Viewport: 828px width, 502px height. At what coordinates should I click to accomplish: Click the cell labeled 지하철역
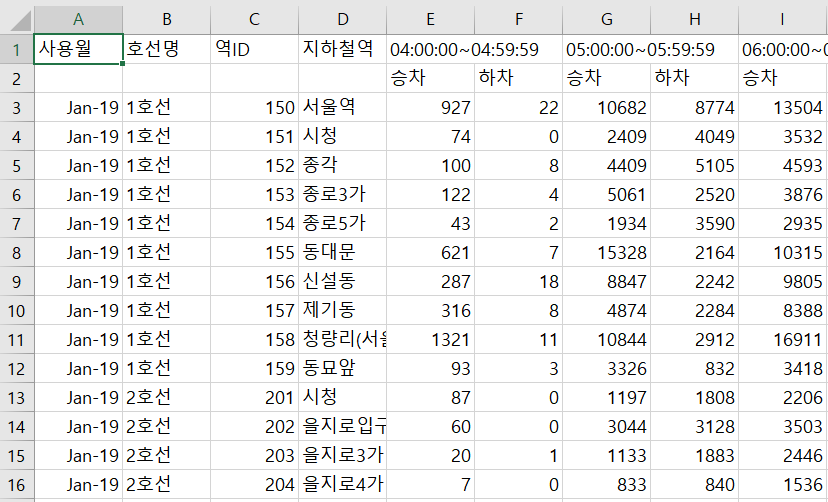click(x=342, y=50)
